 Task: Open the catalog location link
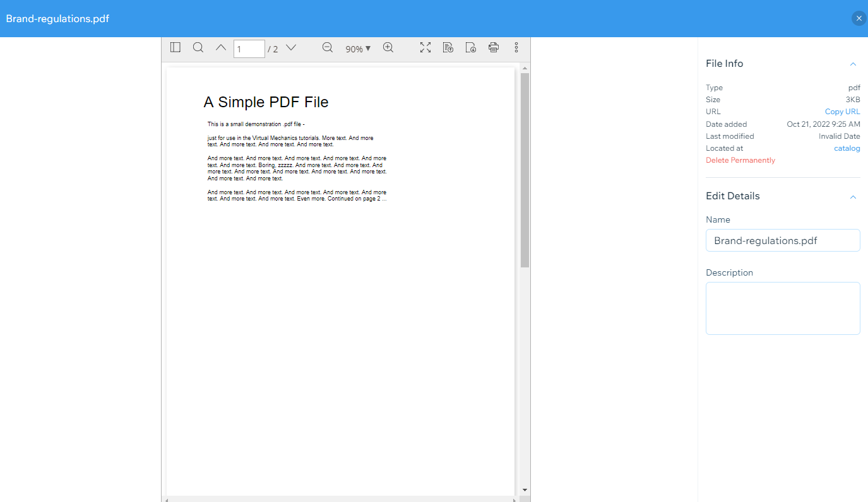point(847,148)
